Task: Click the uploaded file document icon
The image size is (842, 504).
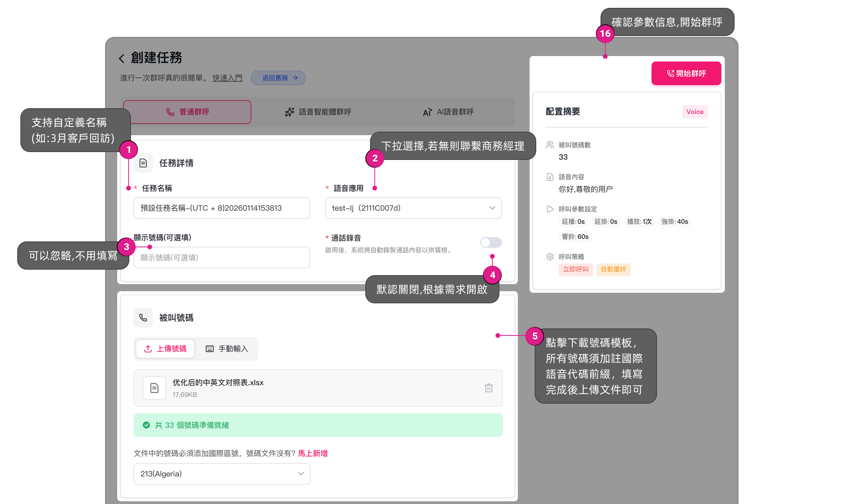Action: tap(154, 388)
